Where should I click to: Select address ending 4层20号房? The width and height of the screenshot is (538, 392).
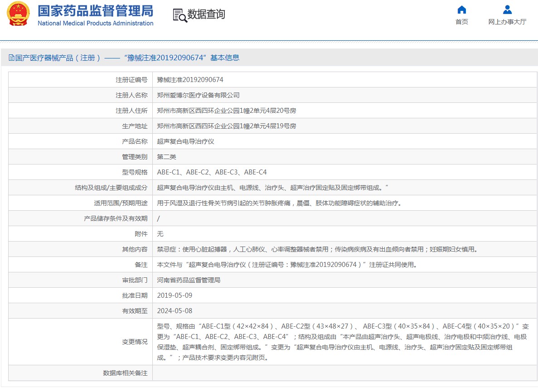227,111
